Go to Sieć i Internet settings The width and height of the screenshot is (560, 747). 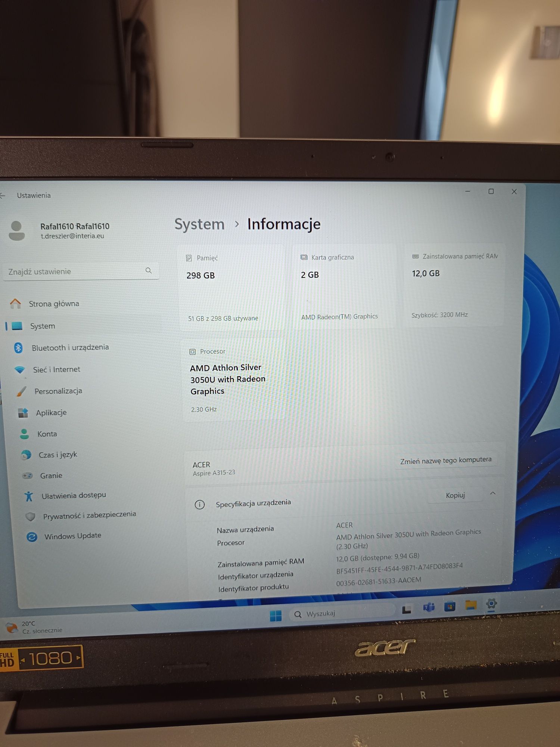click(57, 369)
